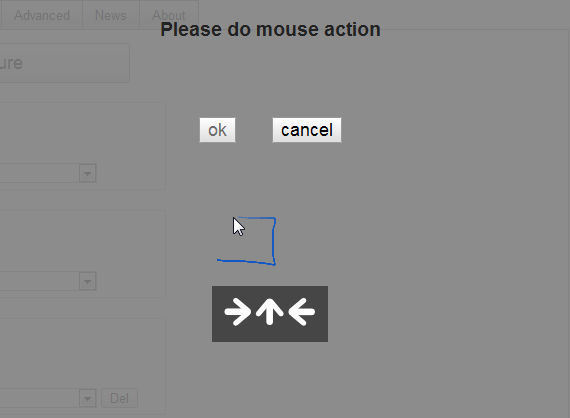Image resolution: width=570 pixels, height=418 pixels.
Task: Dismiss the dialog with the cancel button
Action: click(307, 130)
